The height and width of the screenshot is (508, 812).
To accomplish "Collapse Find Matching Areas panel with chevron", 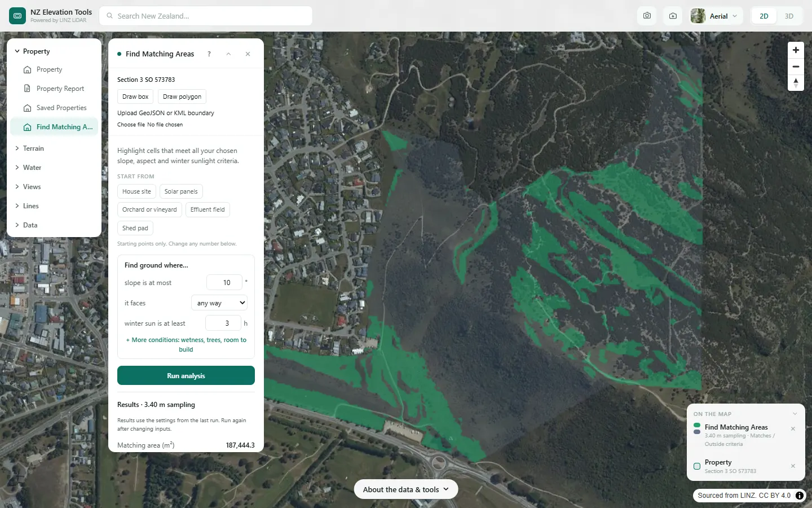I will click(228, 54).
